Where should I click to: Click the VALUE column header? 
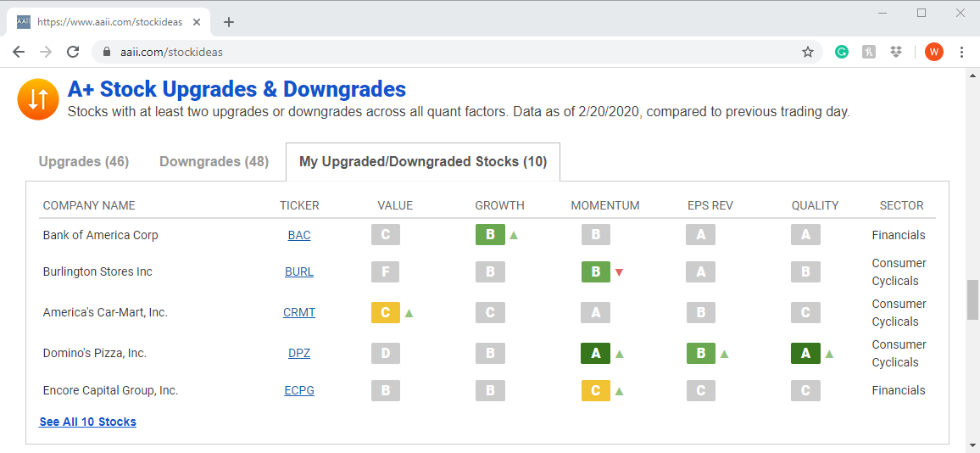click(x=395, y=205)
